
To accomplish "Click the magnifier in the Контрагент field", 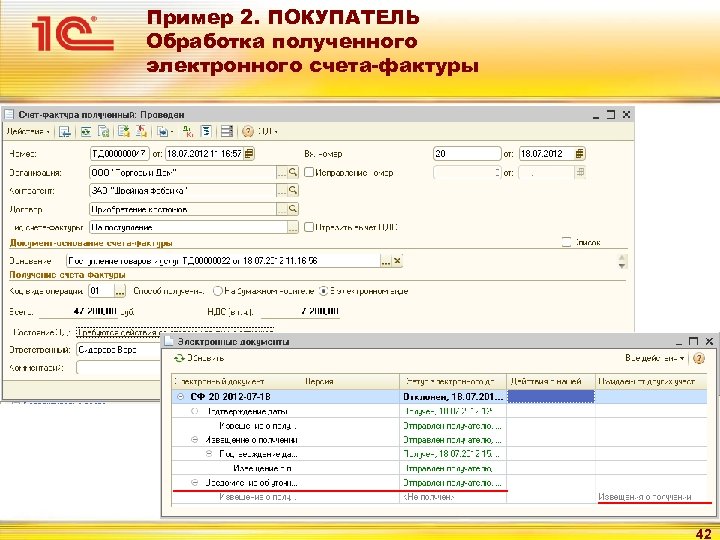I will [x=293, y=191].
